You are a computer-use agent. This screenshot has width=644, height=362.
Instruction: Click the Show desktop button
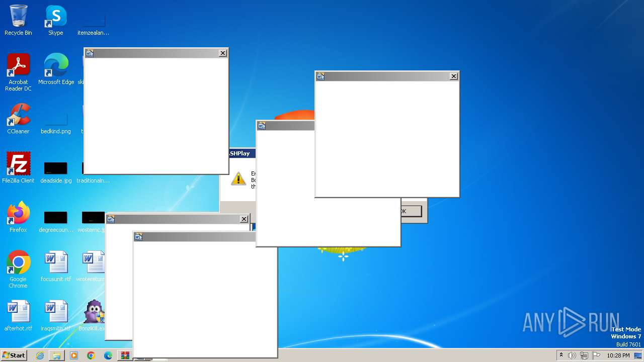click(x=638, y=355)
